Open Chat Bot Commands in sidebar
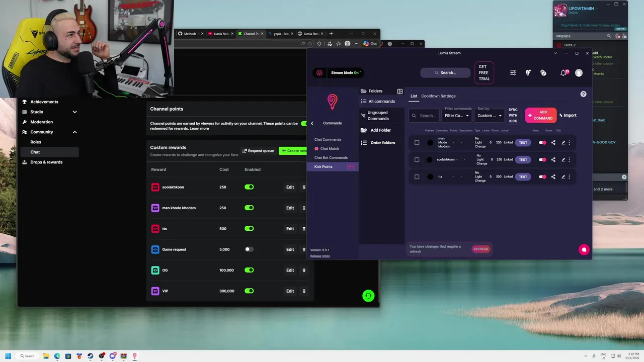The image size is (644, 362). pos(331,158)
